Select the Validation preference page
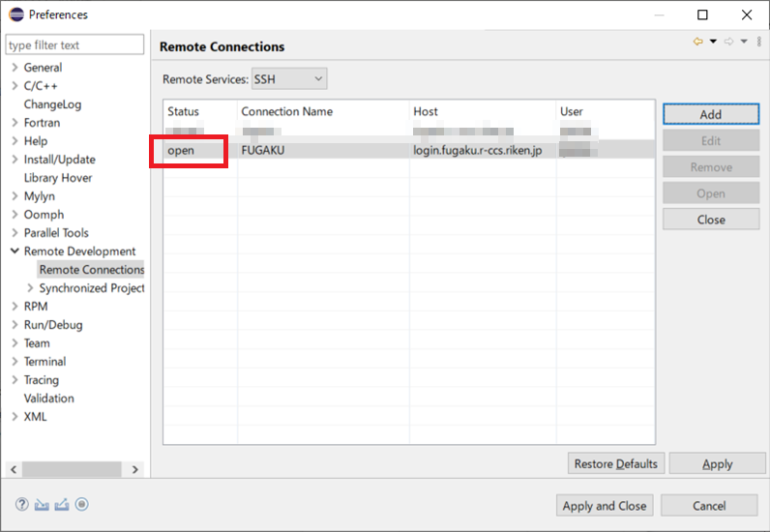Image resolution: width=770 pixels, height=532 pixels. [x=48, y=399]
